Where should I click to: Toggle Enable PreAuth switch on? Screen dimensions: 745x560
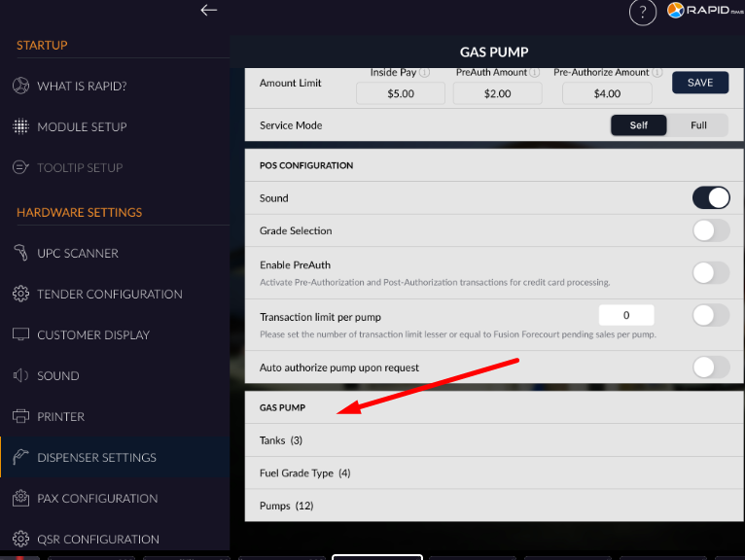click(710, 273)
